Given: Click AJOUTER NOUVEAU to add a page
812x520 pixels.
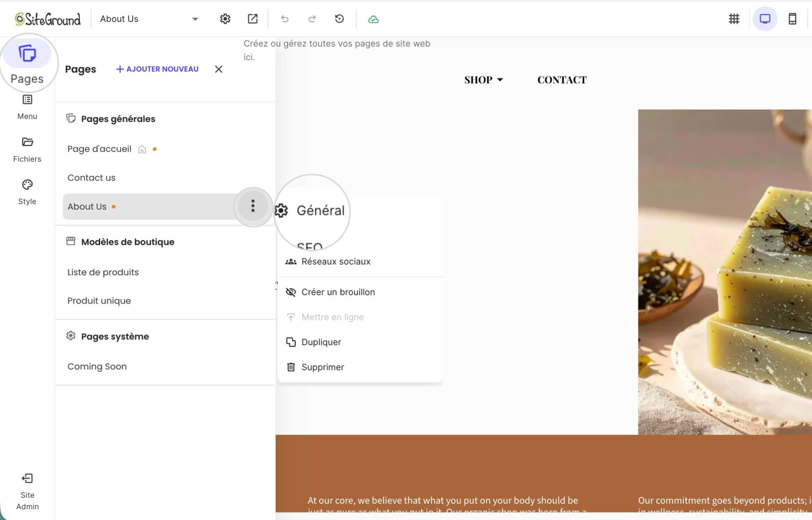Looking at the screenshot, I should (x=157, y=69).
